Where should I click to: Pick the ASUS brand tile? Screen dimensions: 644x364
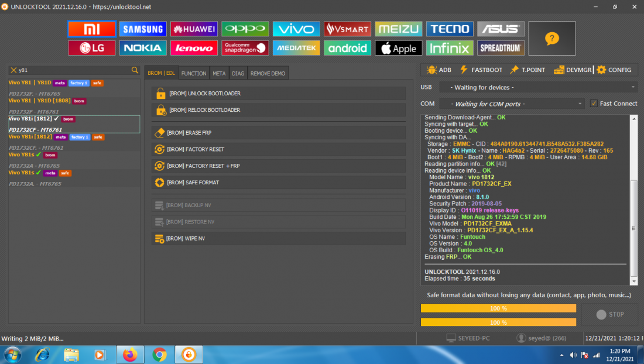(501, 29)
